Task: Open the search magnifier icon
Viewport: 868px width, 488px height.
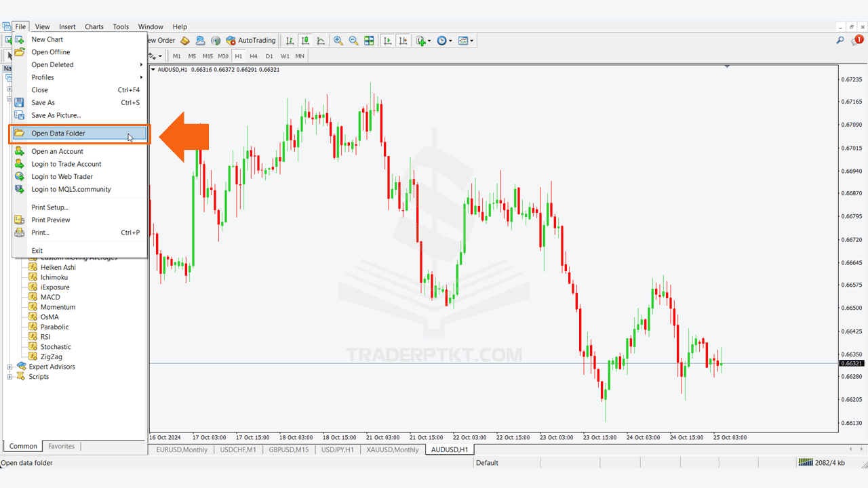Action: [841, 41]
